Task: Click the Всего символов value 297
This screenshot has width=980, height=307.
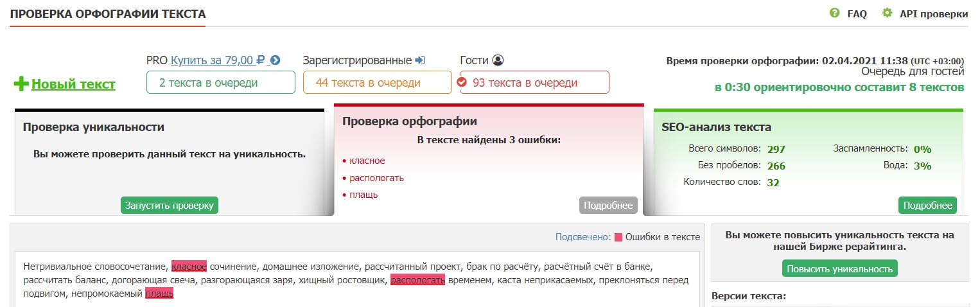Action: 776,149
